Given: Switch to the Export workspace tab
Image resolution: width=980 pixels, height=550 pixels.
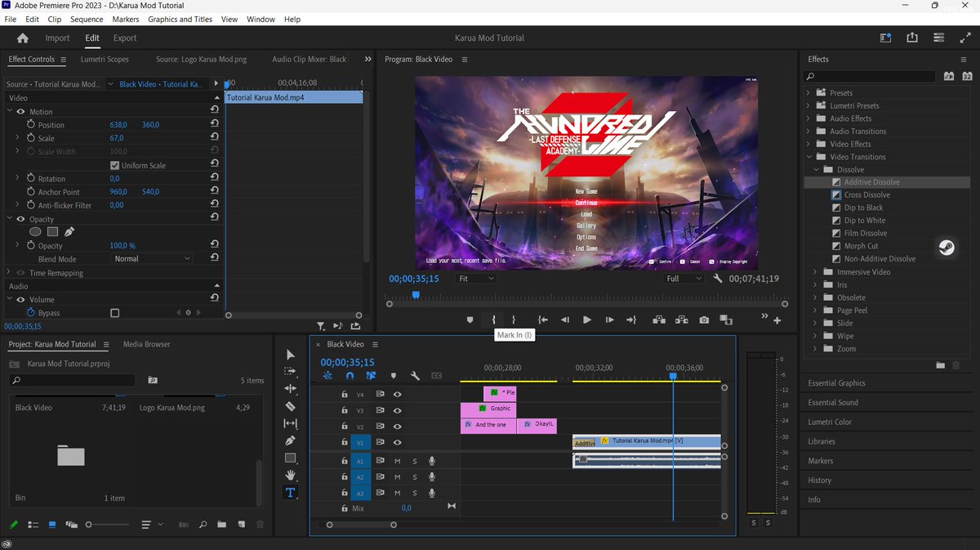Looking at the screenshot, I should [125, 38].
